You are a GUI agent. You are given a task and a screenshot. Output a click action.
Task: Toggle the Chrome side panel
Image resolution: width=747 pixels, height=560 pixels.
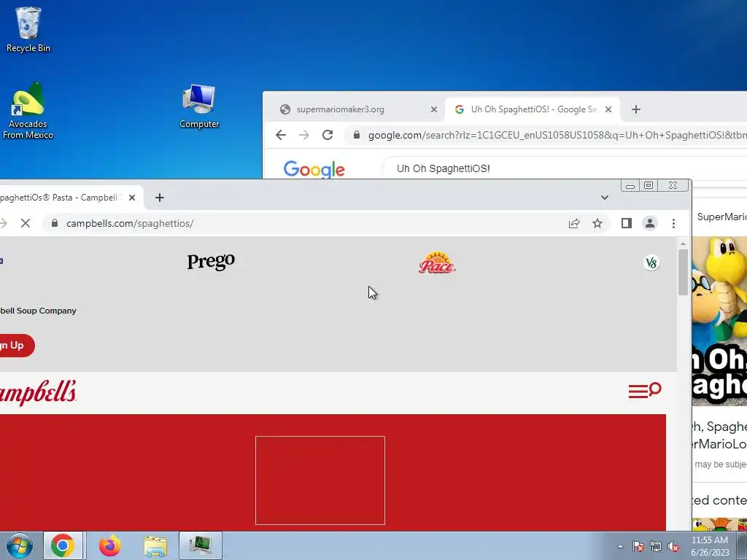tap(627, 223)
